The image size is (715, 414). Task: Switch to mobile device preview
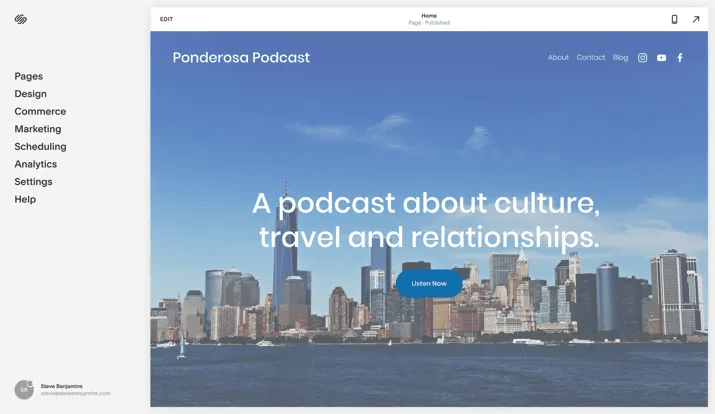(x=674, y=19)
